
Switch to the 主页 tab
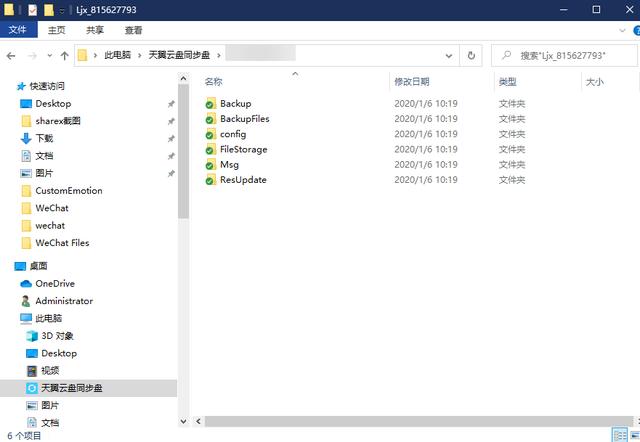[x=56, y=30]
